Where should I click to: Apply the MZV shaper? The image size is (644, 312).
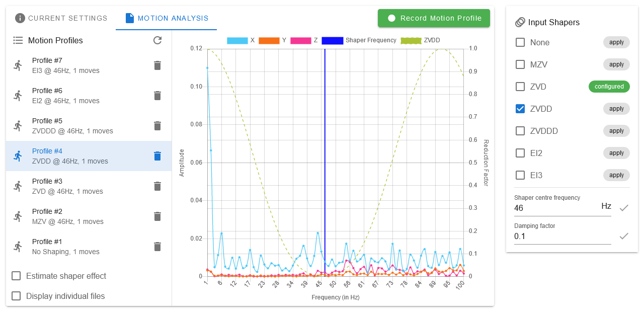click(616, 64)
